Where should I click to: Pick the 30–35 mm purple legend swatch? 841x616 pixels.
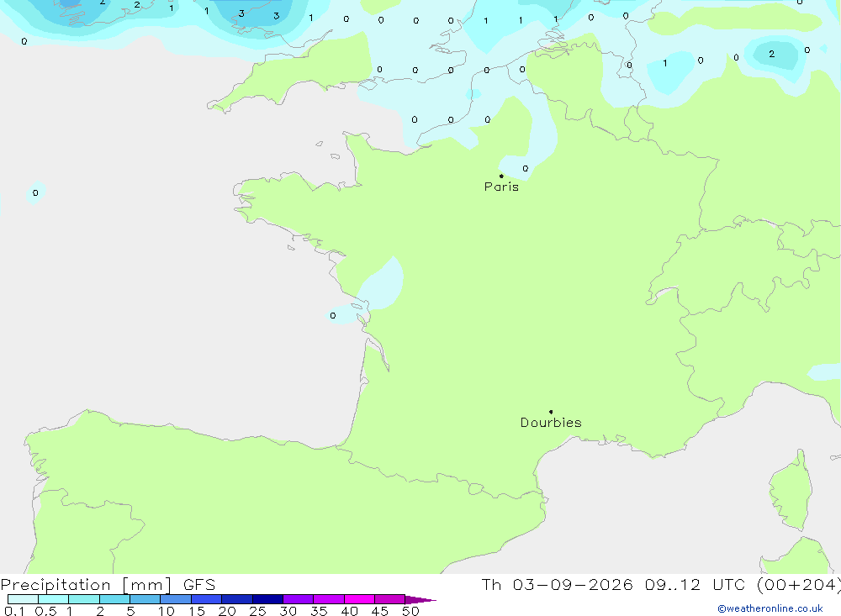pos(299,599)
